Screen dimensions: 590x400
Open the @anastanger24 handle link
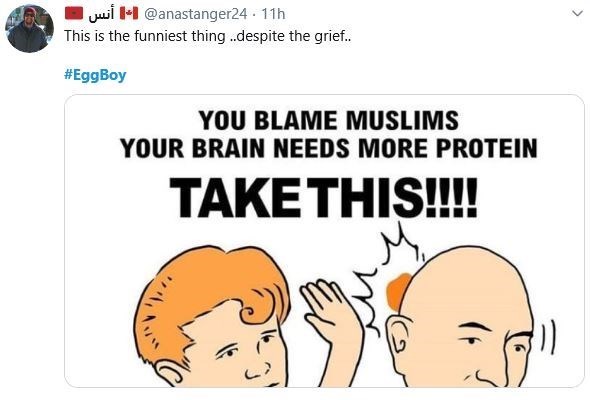click(x=196, y=14)
